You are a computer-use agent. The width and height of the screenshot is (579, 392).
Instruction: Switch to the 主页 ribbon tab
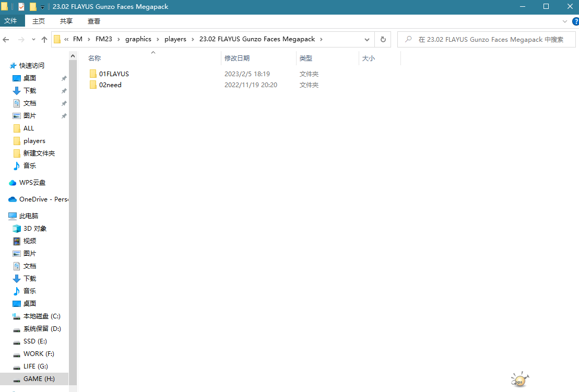pyautogui.click(x=39, y=21)
